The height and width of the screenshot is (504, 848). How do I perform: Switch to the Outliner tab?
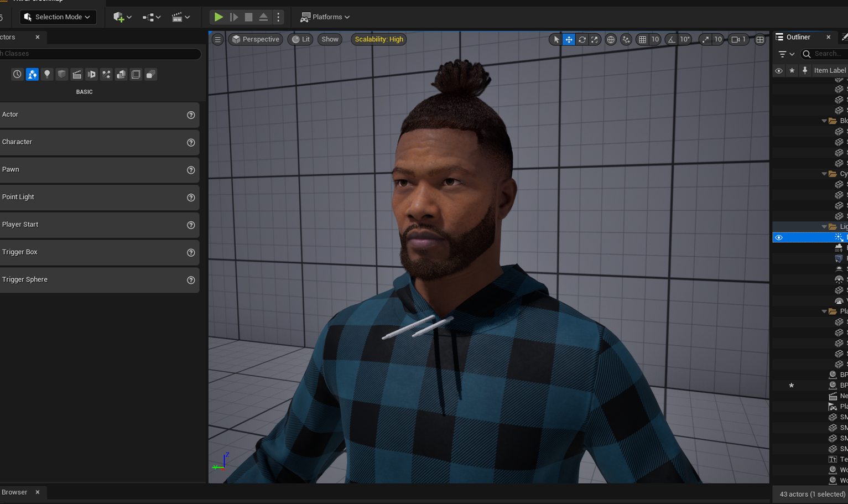pos(798,37)
